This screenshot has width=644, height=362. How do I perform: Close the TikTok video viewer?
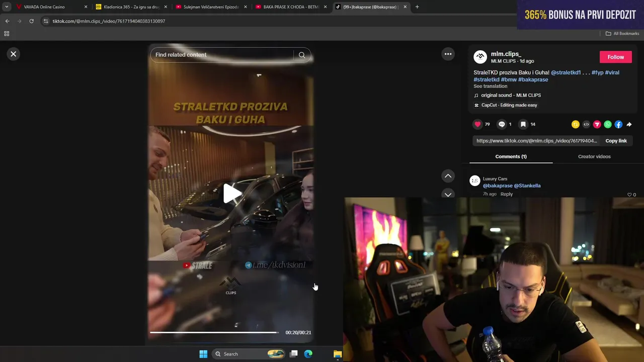pos(14,54)
